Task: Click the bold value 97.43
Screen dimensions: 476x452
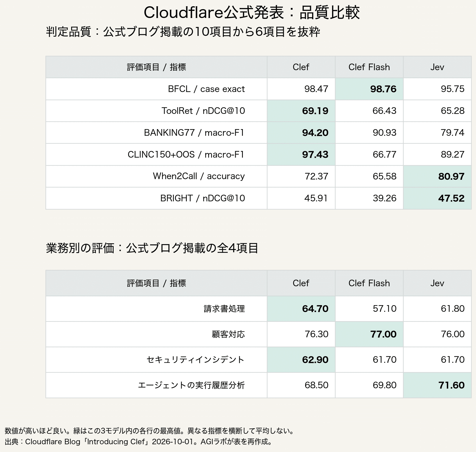Action: click(x=315, y=155)
